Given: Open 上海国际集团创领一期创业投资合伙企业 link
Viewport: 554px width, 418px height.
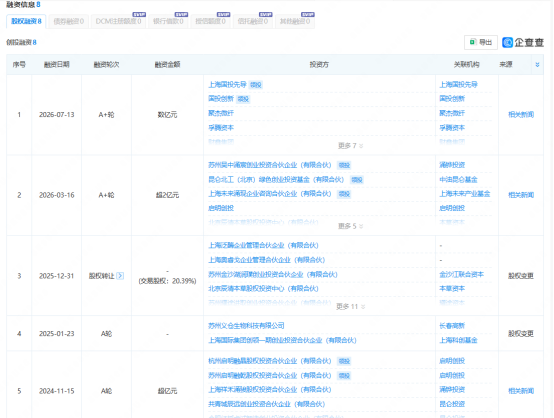Looking at the screenshot, I should click(x=282, y=340).
